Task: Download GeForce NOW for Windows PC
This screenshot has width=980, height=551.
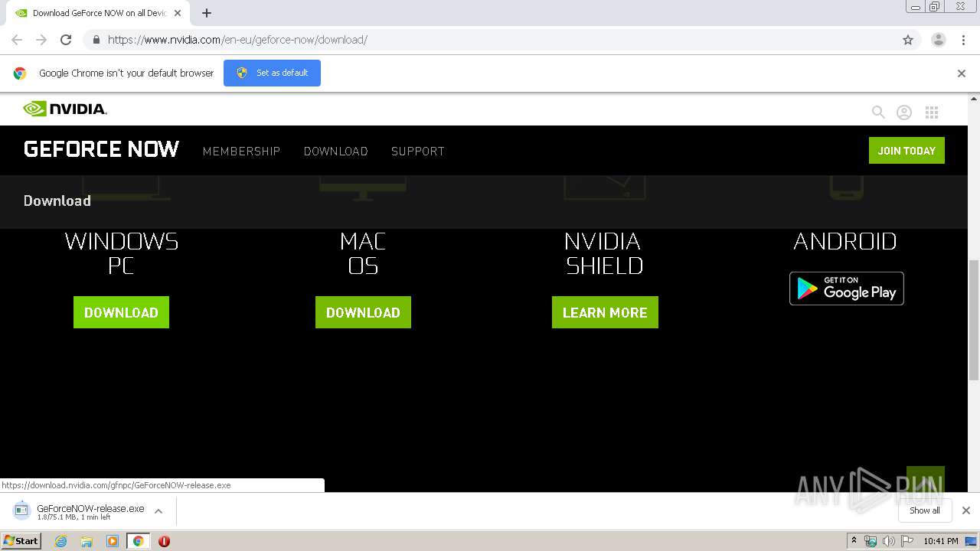Action: tap(121, 312)
